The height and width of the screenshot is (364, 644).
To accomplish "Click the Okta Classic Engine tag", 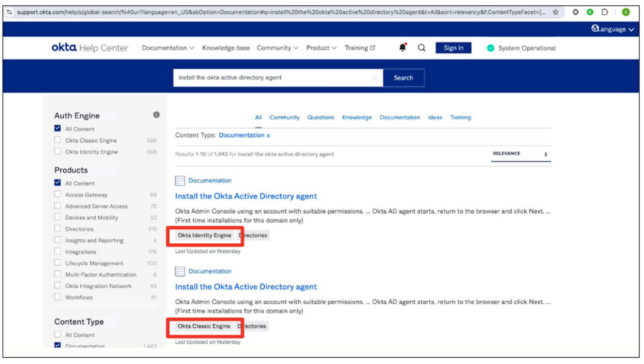I will 204,326.
